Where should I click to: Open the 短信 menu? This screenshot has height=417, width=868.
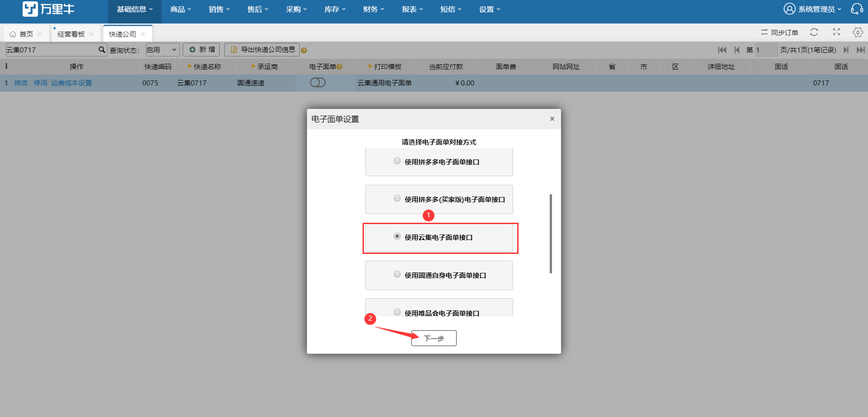[451, 9]
